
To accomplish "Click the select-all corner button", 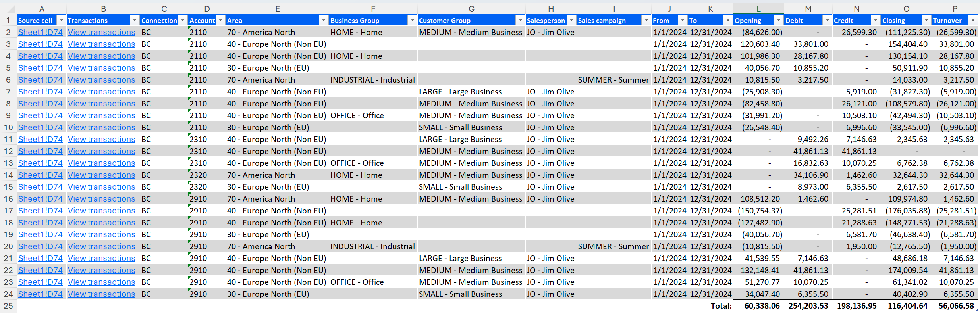I will tap(8, 9).
